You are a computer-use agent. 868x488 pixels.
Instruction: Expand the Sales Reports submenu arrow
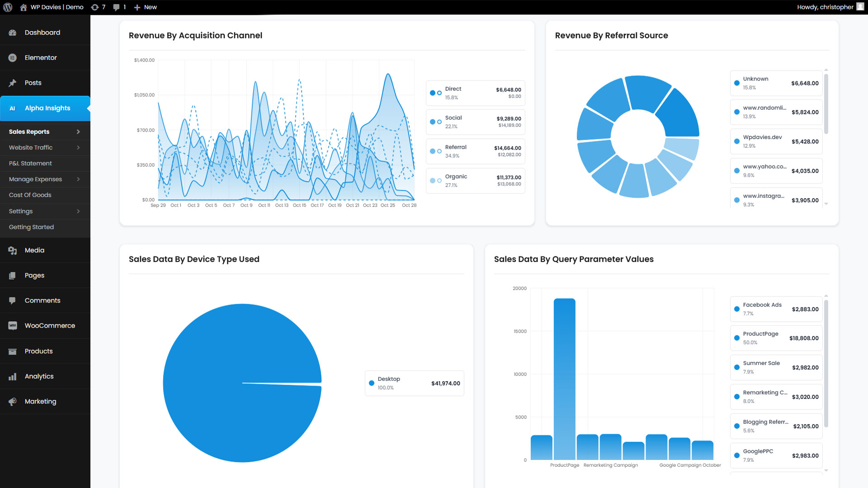(78, 132)
